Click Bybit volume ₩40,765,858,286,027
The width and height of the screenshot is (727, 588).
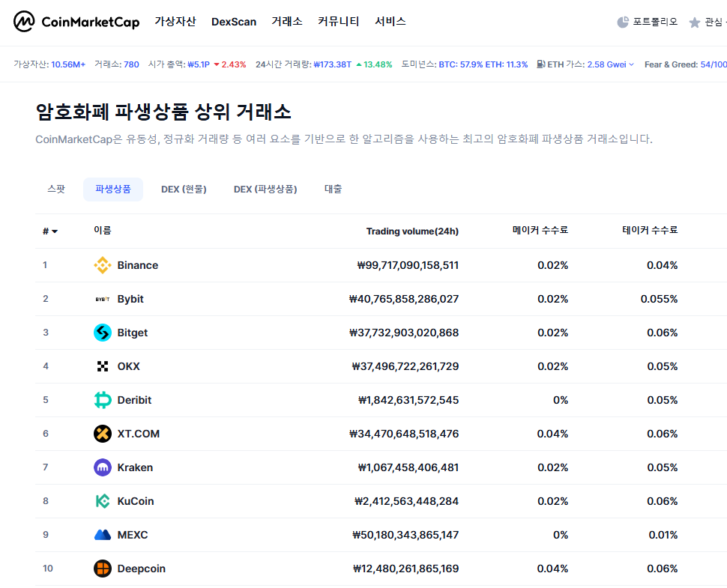click(x=404, y=299)
